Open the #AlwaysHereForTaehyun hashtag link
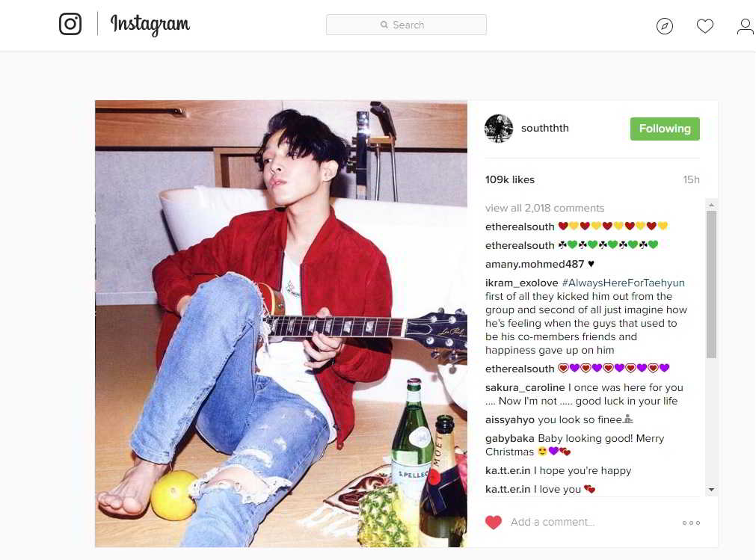Screen dimensions: 756x560 tap(623, 283)
